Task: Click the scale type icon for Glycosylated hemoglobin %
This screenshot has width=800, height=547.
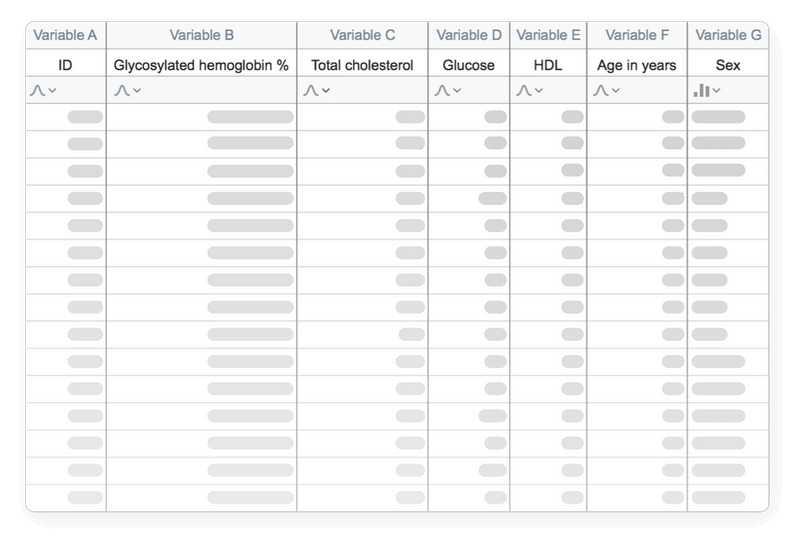Action: click(121, 91)
